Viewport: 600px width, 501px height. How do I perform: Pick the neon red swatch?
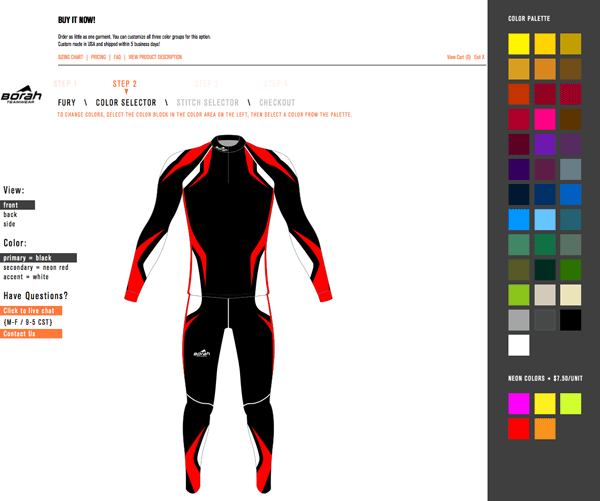tap(518, 429)
